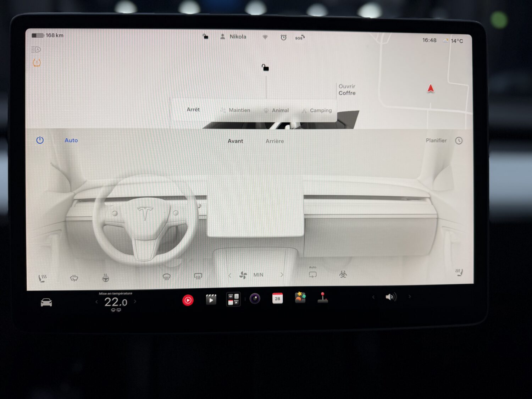Toggle rear window defrost
The image size is (532, 399).
(x=198, y=276)
